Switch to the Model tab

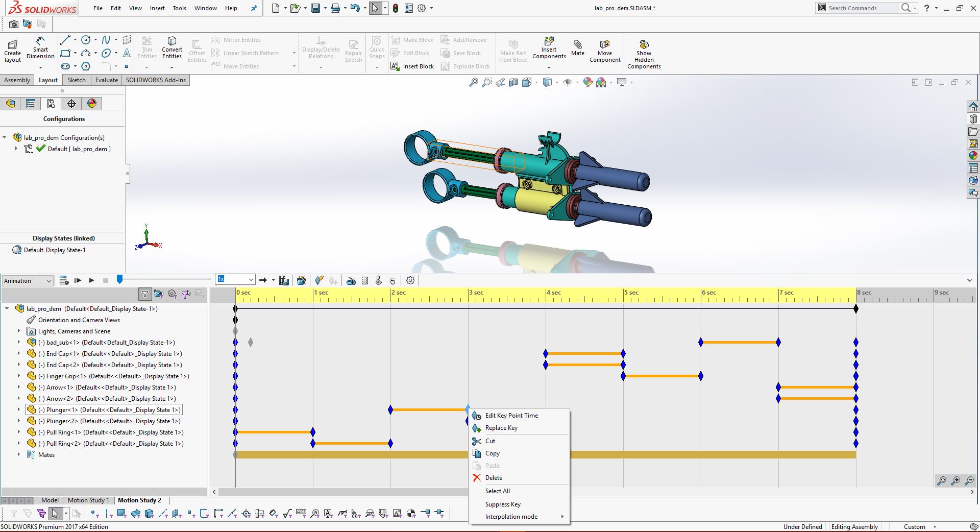[50, 500]
